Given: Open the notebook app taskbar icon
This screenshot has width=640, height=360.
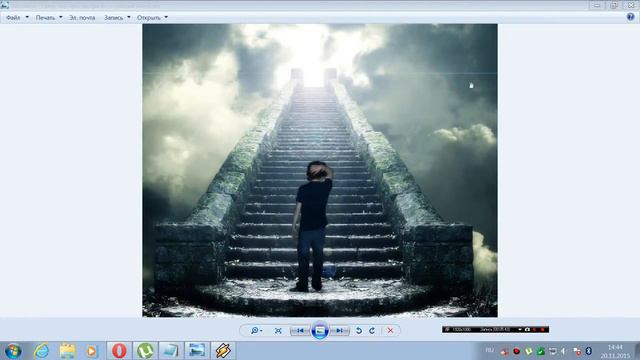Looking at the screenshot, I should (x=171, y=351).
